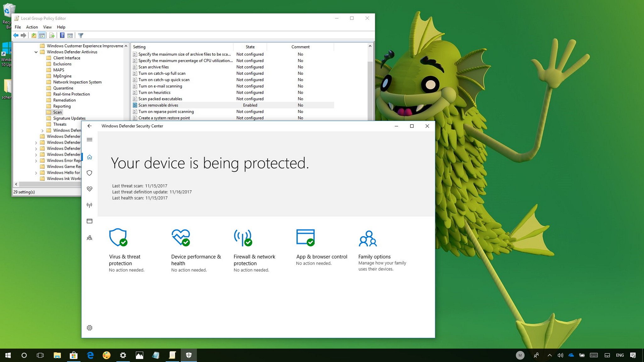
Task: Select 'Turn on heuristics' setting
Action: tap(233, 92)
